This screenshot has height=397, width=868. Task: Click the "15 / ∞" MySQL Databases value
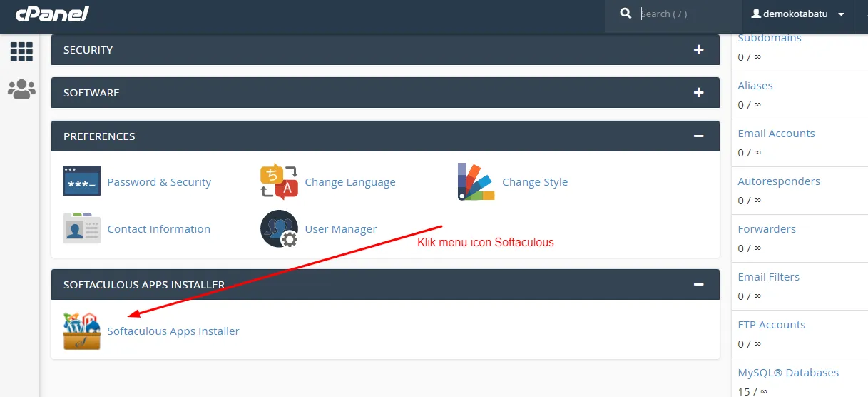(x=752, y=391)
